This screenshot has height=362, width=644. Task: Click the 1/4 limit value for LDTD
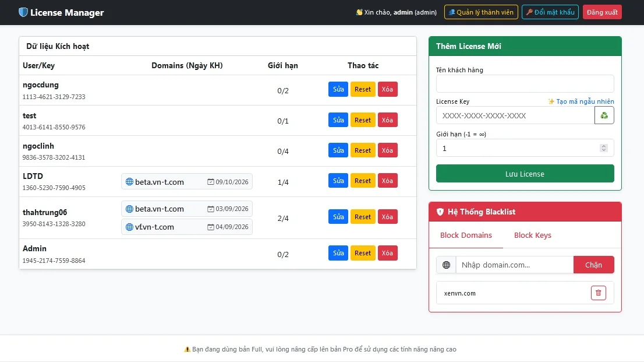[283, 182]
